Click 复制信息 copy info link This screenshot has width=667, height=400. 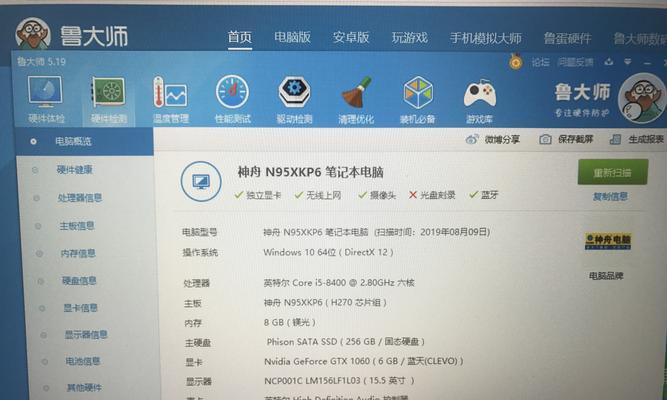(610, 196)
